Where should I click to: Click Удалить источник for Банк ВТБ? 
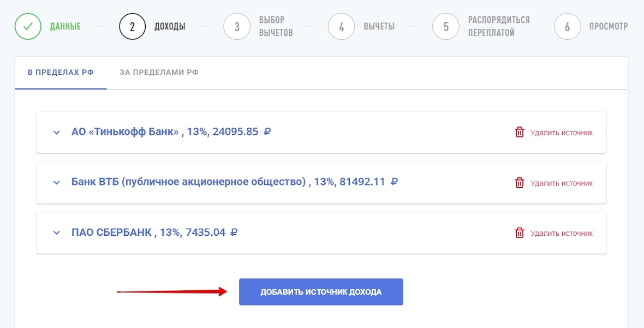[562, 183]
